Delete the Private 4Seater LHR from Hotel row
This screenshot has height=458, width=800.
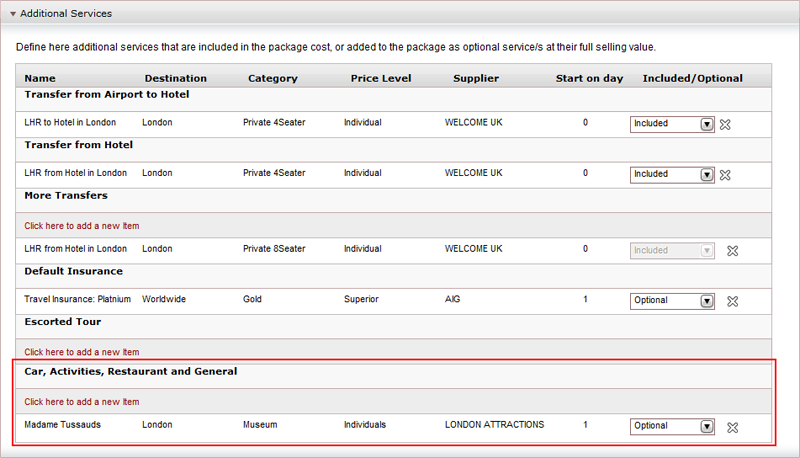pos(725,175)
